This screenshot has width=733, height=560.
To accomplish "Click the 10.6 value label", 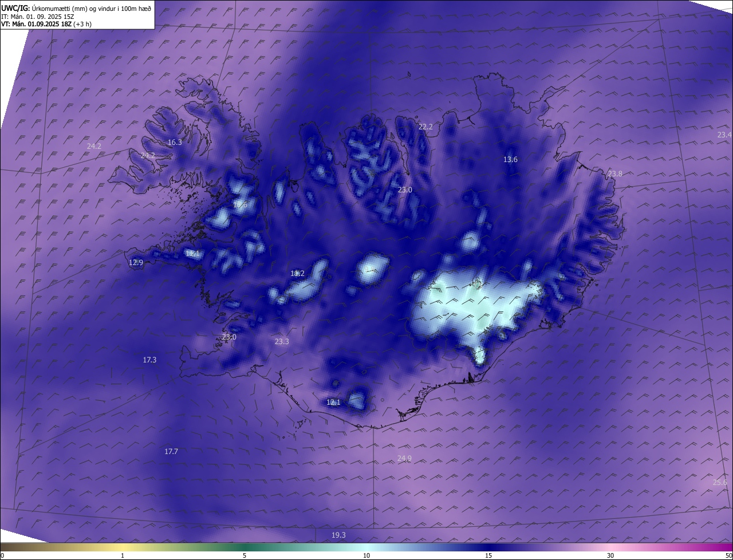I will point(240,204).
